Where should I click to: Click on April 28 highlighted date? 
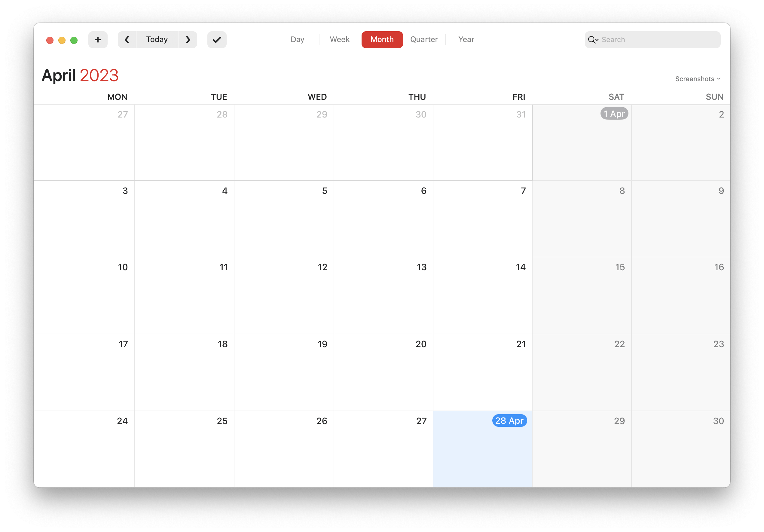[509, 420]
